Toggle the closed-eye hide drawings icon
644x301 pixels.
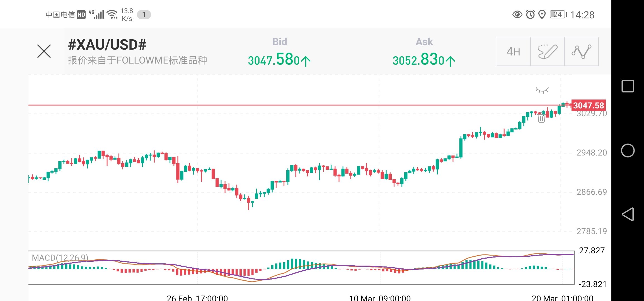point(542,90)
